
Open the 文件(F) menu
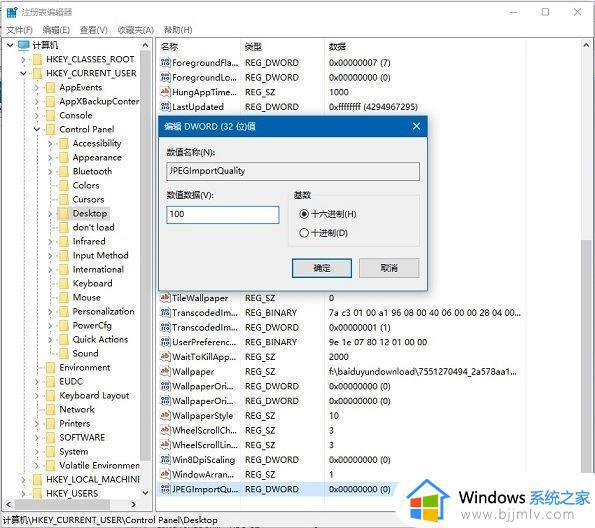[x=19, y=30]
